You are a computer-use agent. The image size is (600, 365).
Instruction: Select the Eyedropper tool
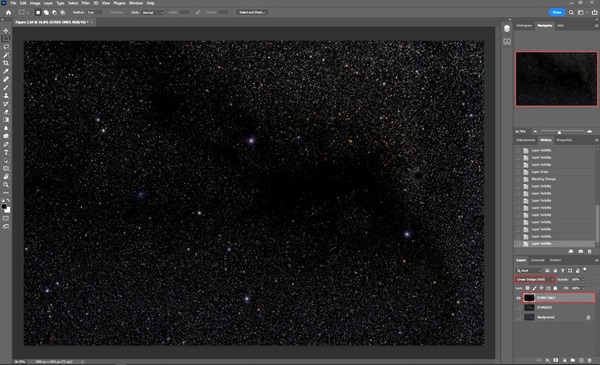click(x=6, y=71)
